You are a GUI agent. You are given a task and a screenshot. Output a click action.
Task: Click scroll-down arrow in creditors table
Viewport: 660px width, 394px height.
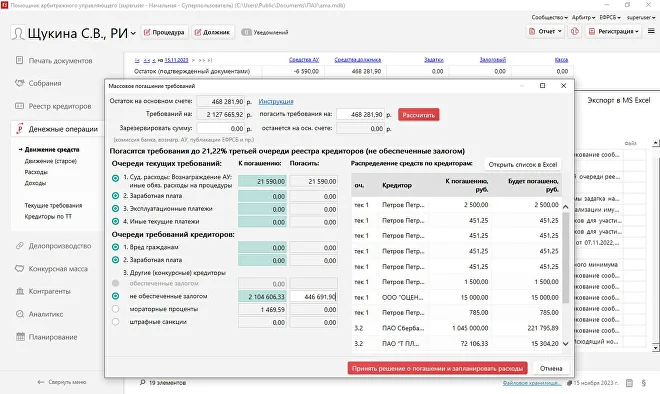565,343
